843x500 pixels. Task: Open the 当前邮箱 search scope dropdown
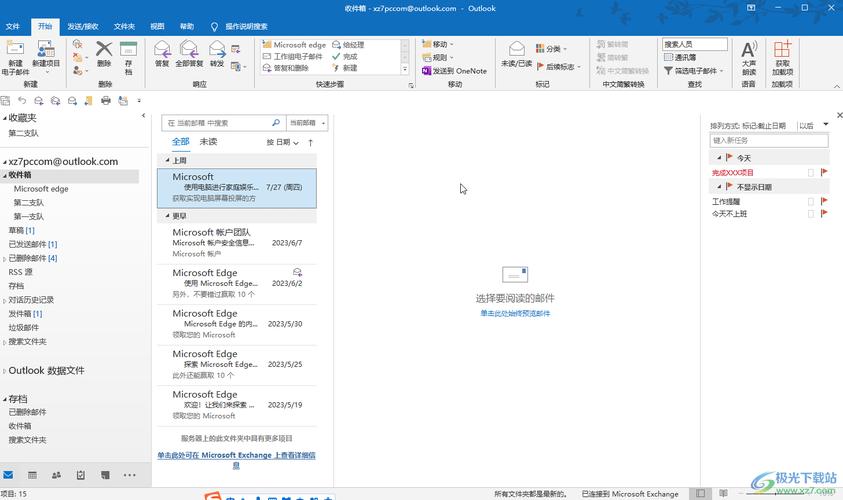(x=308, y=123)
